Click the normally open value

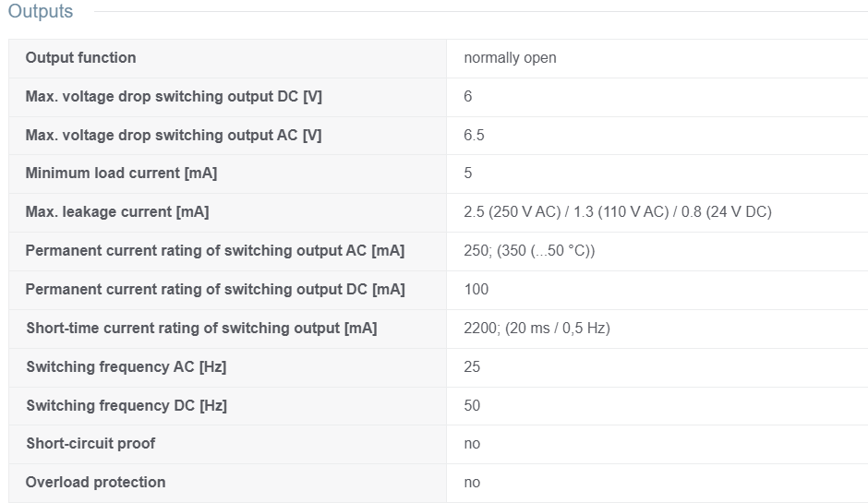coord(510,57)
